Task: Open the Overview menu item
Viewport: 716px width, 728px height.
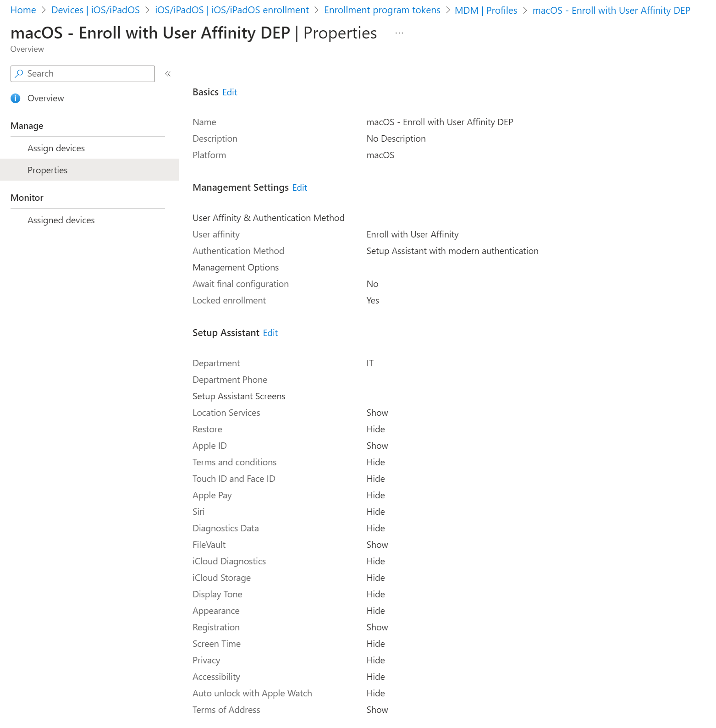Action: pyautogui.click(x=45, y=98)
